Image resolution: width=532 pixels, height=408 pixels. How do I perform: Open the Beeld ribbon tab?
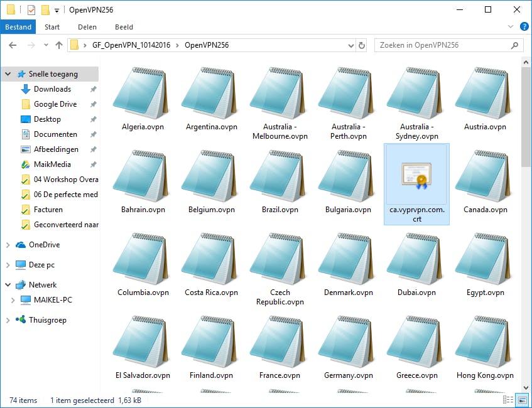(124, 27)
